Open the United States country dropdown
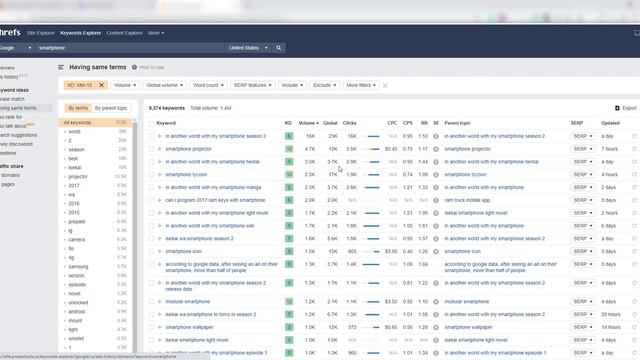Viewport: 640px width, 360px height. coord(248,48)
